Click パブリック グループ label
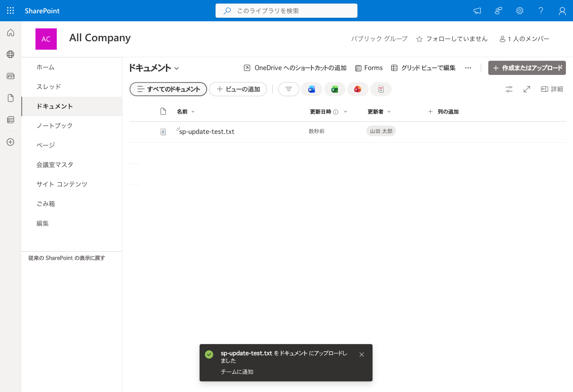573x392 pixels. coord(379,39)
